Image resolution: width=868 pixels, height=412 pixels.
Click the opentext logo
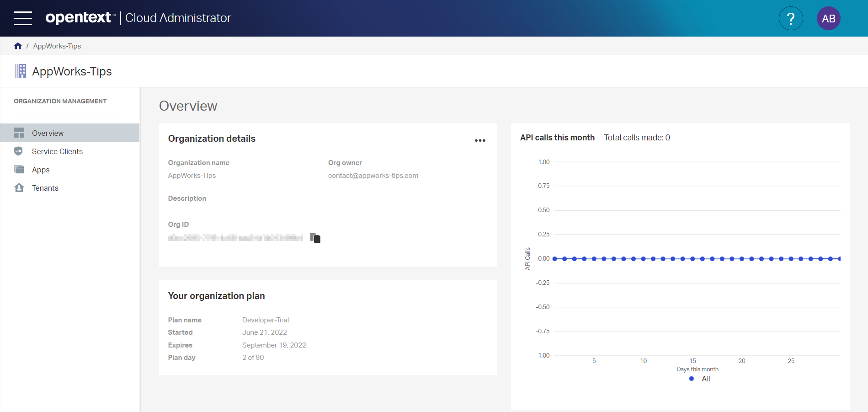(80, 17)
